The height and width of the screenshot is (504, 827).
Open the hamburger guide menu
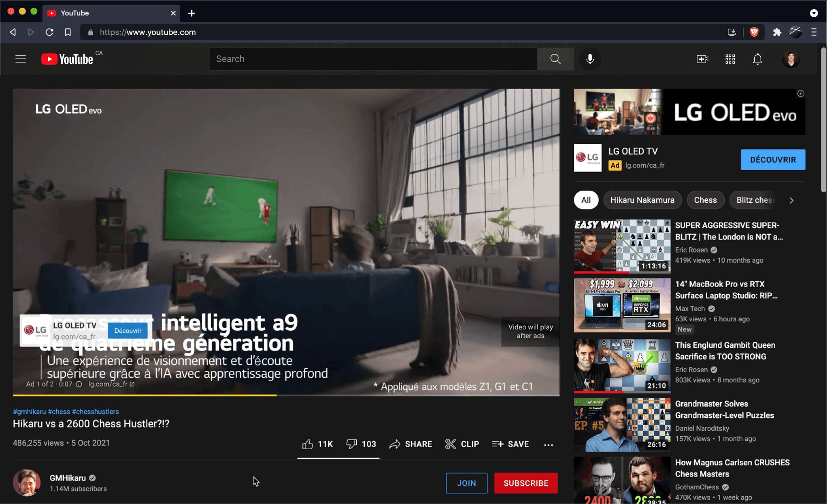[x=21, y=59]
